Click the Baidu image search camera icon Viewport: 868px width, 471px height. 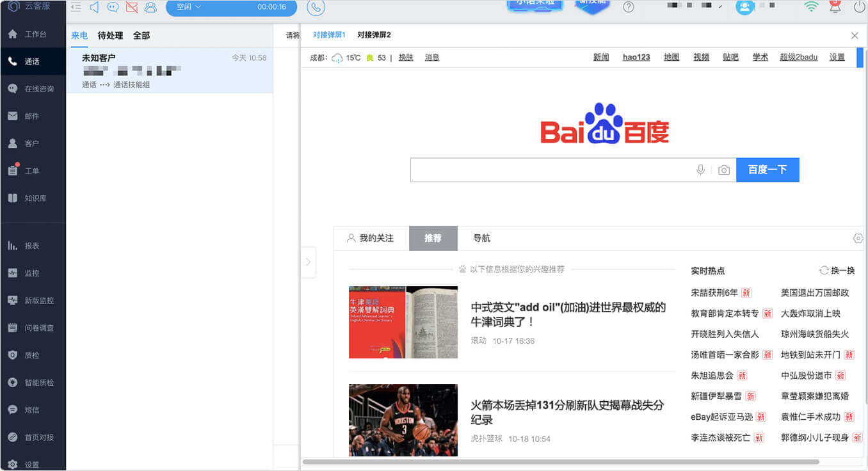723,170
